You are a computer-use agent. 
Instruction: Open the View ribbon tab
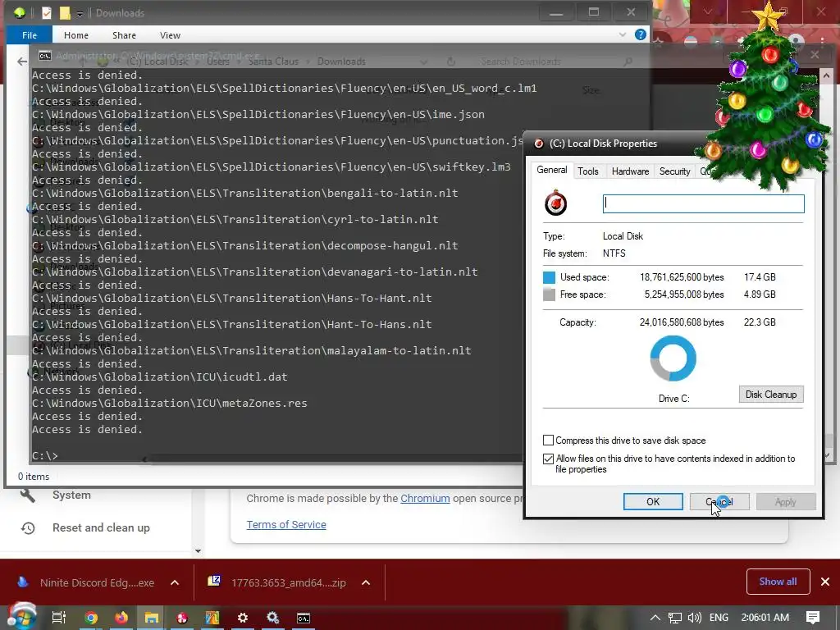[170, 35]
